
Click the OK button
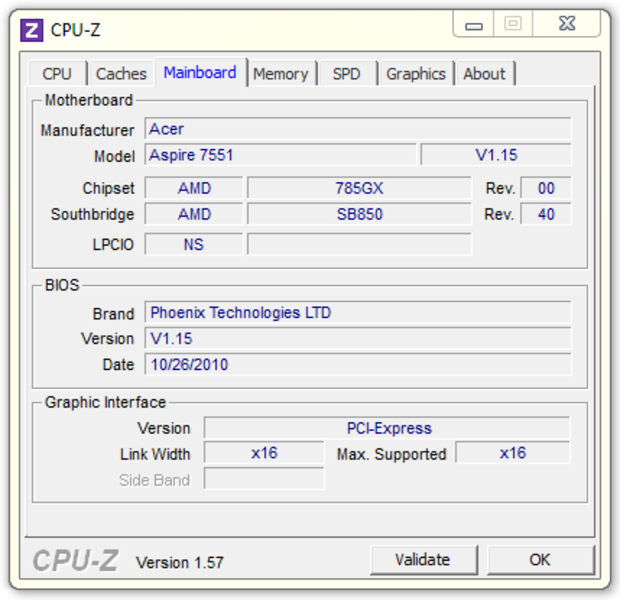pyautogui.click(x=540, y=560)
